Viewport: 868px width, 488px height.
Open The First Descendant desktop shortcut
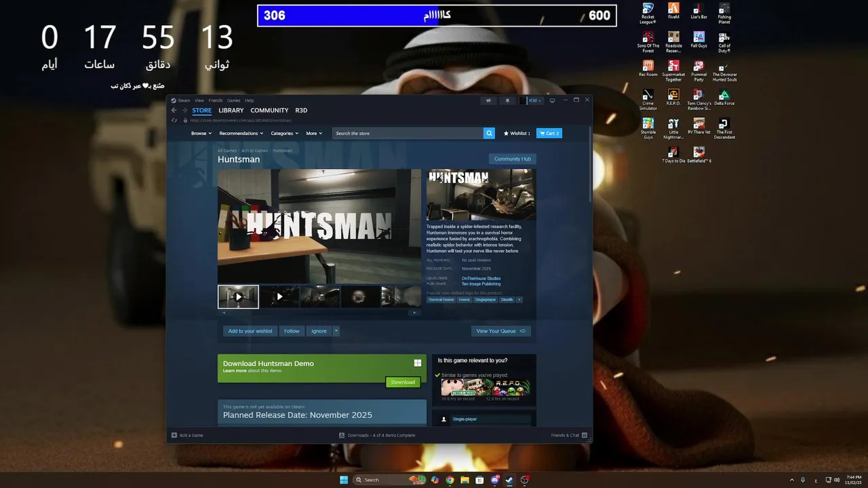(724, 129)
